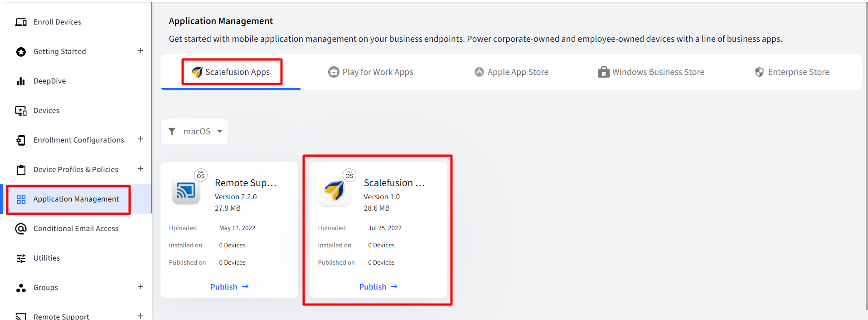The height and width of the screenshot is (320, 868).
Task: Expand Enrollment Configurations with plus sign
Action: [141, 139]
